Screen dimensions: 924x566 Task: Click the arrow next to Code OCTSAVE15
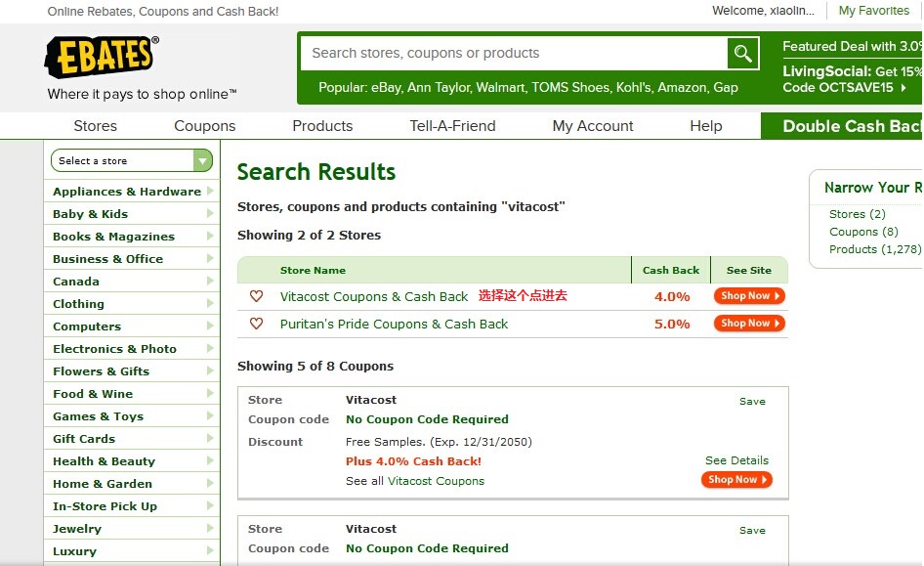click(903, 88)
